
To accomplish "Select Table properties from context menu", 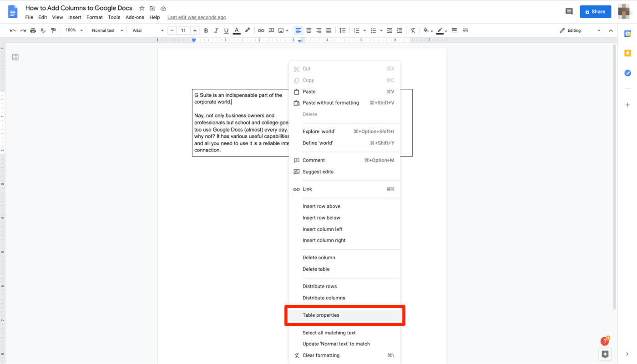I will coord(344,315).
